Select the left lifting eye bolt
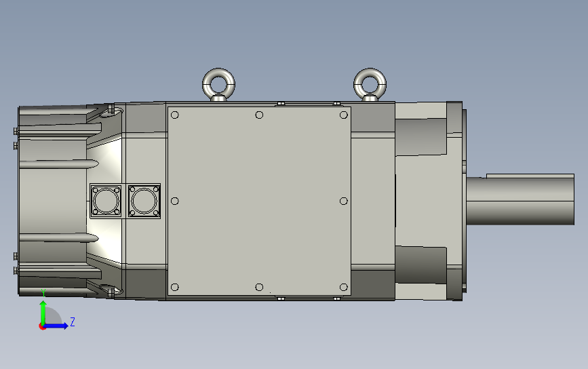The width and height of the screenshot is (588, 369). 218,85
